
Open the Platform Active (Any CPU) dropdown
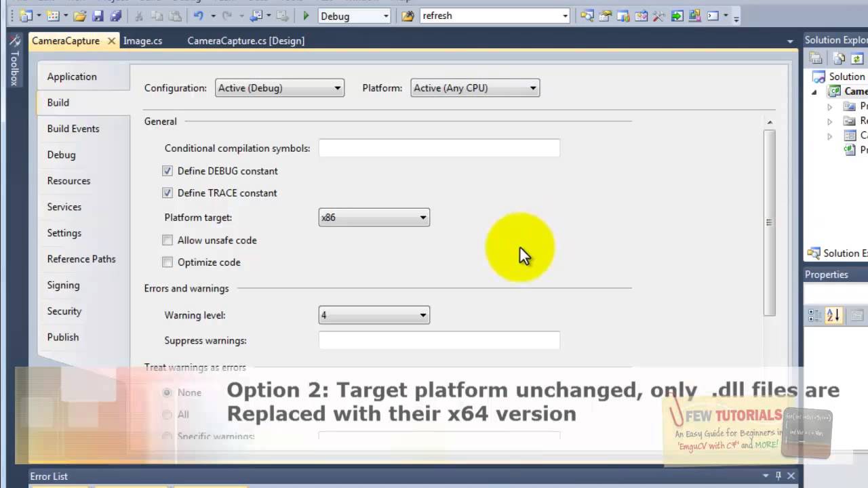(x=475, y=88)
